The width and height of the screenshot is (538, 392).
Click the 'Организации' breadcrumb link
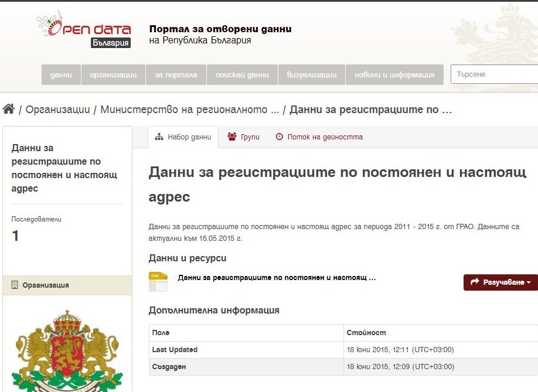(x=57, y=110)
